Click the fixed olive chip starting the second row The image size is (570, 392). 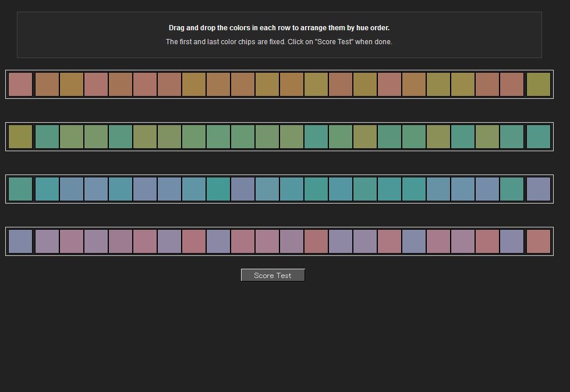pyautogui.click(x=20, y=137)
